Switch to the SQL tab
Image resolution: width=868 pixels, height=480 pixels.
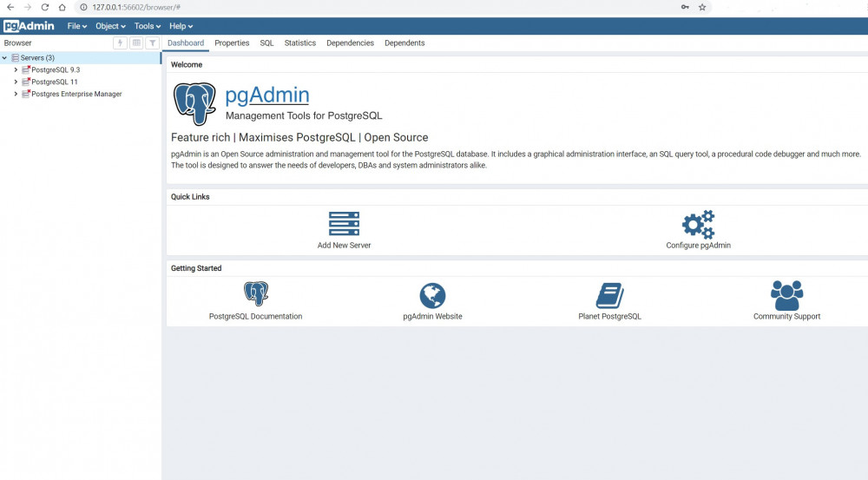tap(266, 43)
